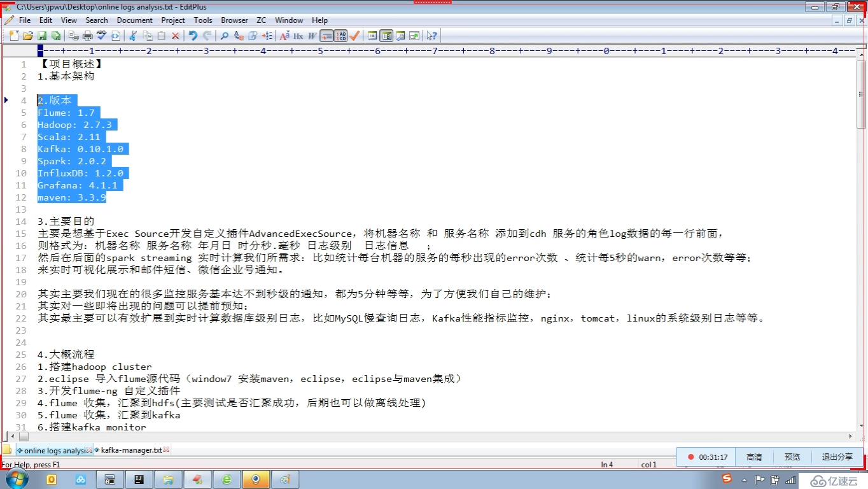Click the context Help arrow-question icon
868x489 pixels.
pos(431,36)
